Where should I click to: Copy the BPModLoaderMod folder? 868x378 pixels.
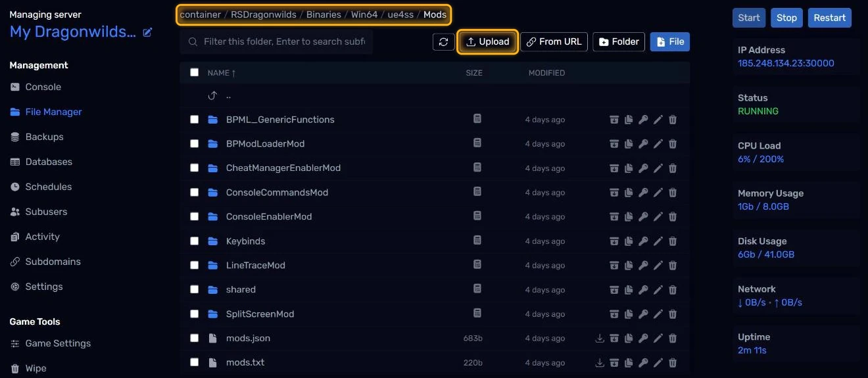pos(629,144)
